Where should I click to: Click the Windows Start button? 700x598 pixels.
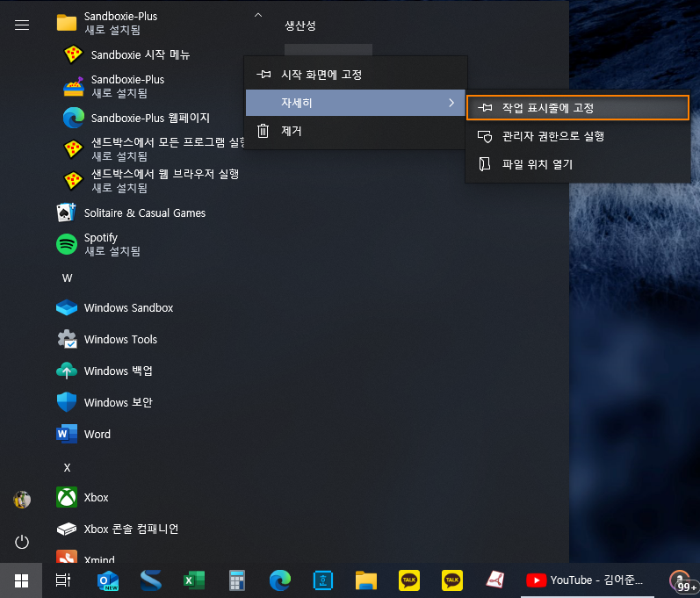coord(21,580)
